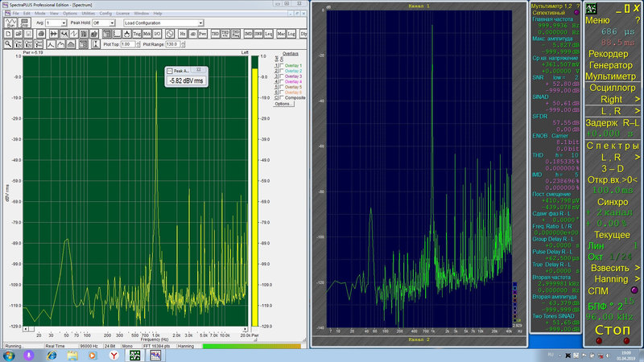Enable the Overlay 4 checkbox
Image resolution: width=644 pixels, height=362 pixels.
tap(281, 82)
